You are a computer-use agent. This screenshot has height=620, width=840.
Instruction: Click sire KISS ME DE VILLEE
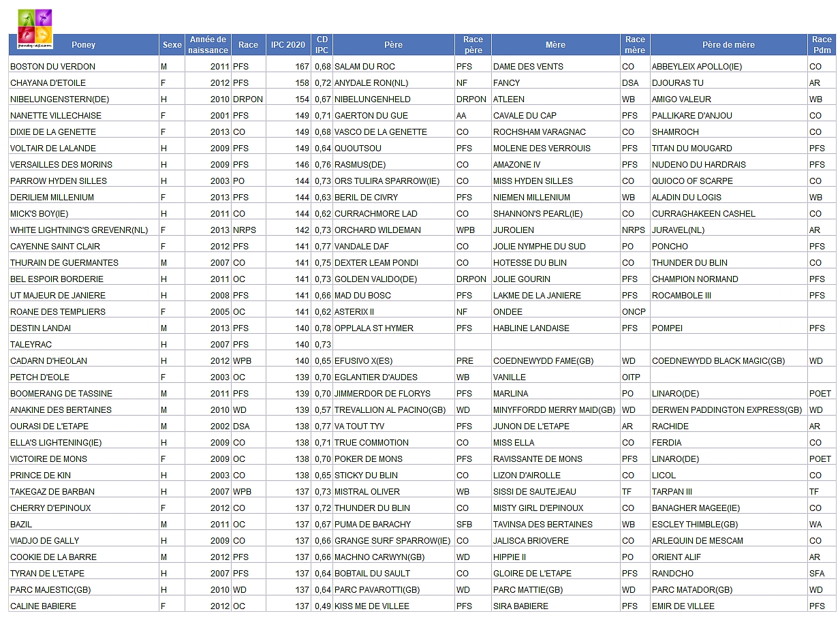click(372, 606)
